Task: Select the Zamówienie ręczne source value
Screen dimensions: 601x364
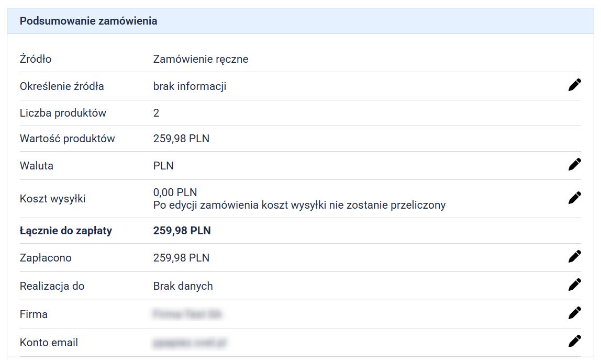Action: (x=201, y=59)
